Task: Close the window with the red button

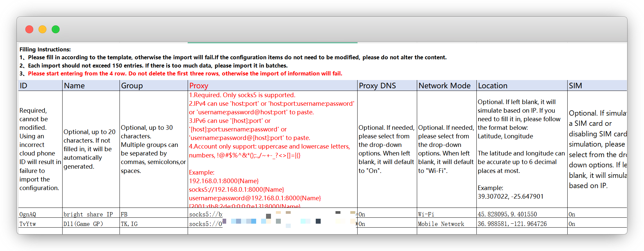Action: (29, 29)
